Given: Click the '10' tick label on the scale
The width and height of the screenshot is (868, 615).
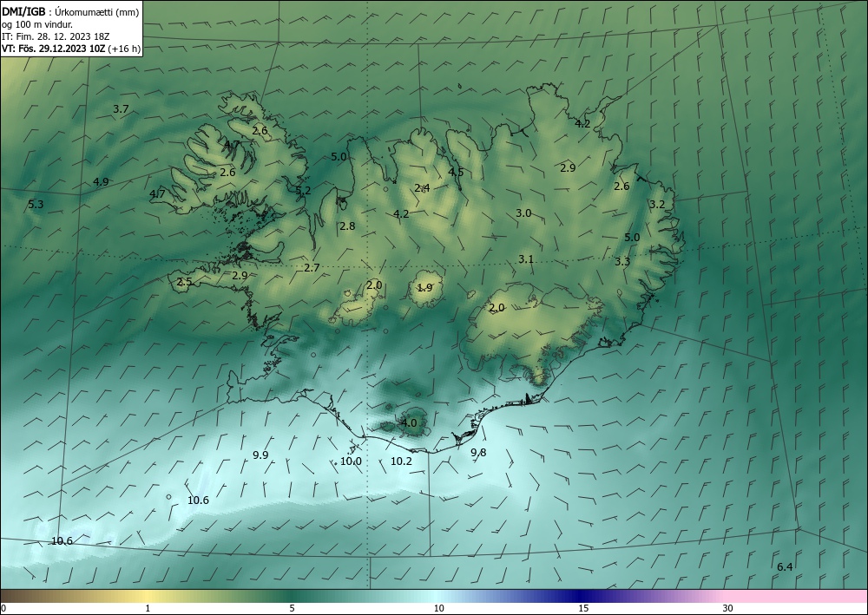Looking at the screenshot, I should 438,608.
